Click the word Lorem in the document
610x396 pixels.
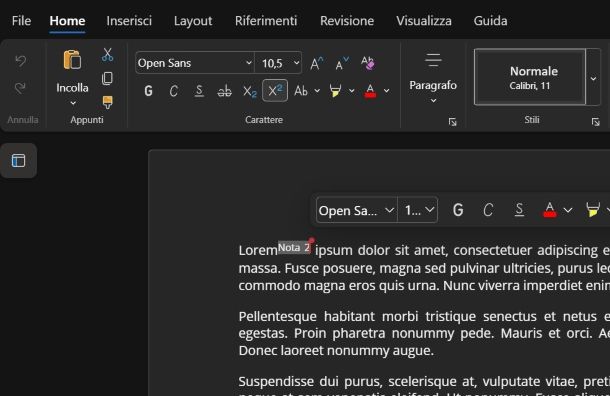258,251
